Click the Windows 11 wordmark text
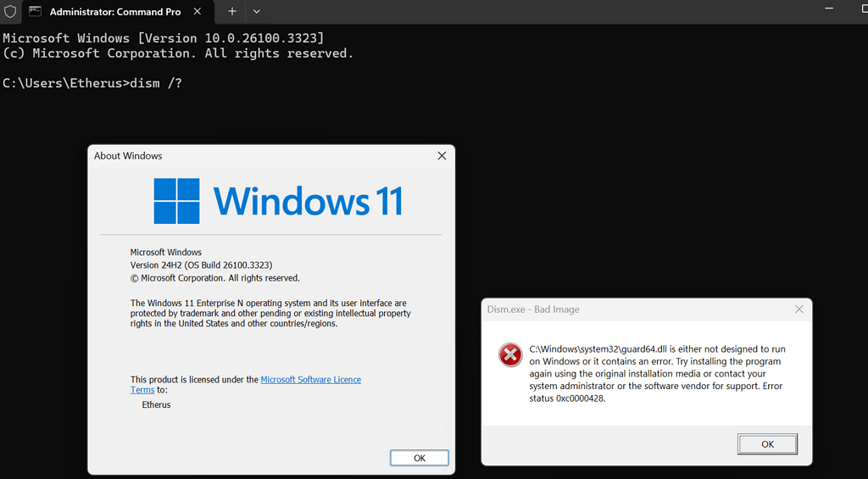 (x=308, y=202)
